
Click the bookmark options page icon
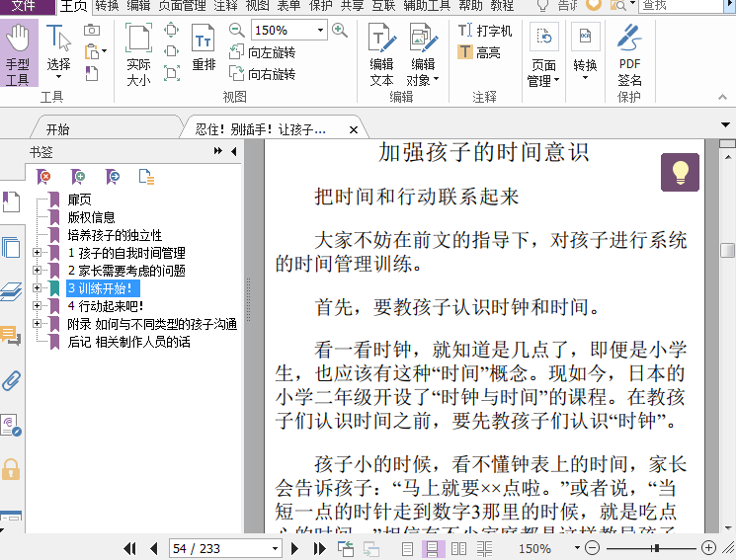pyautogui.click(x=146, y=177)
